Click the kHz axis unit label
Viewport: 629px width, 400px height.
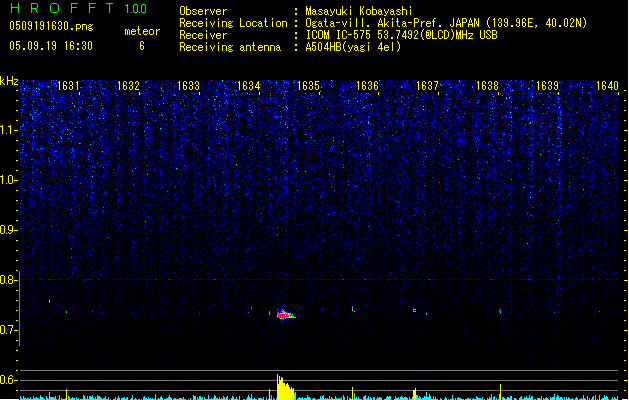(9, 81)
